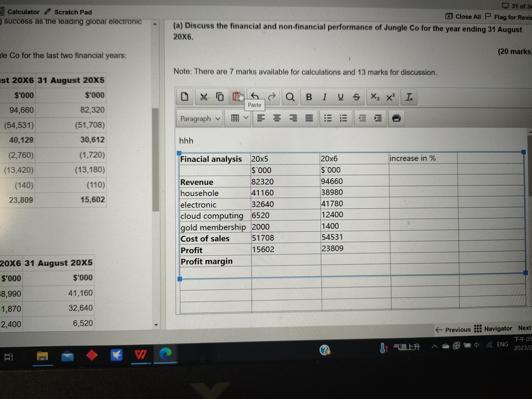This screenshot has height=399, width=532.
Task: Undo the last edit
Action: [x=255, y=96]
